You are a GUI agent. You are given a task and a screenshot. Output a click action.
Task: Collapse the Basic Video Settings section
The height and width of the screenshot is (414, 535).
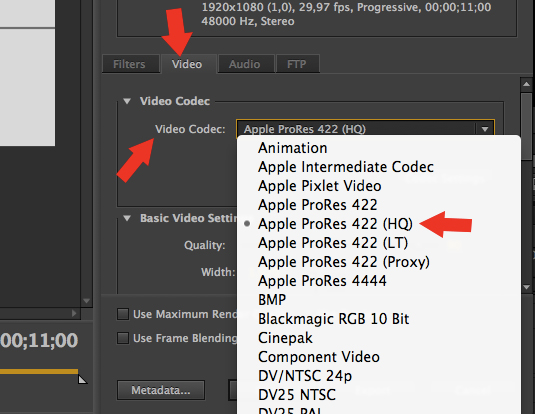tap(127, 218)
